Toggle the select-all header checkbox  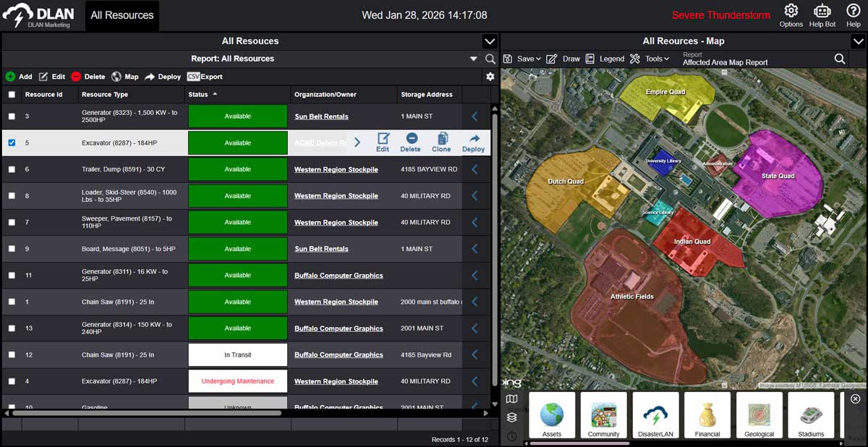click(x=12, y=95)
